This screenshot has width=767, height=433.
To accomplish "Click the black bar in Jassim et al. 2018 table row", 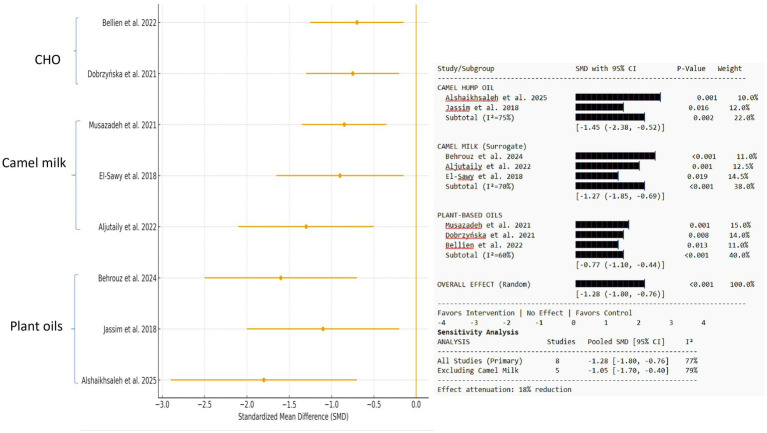I will click(599, 107).
